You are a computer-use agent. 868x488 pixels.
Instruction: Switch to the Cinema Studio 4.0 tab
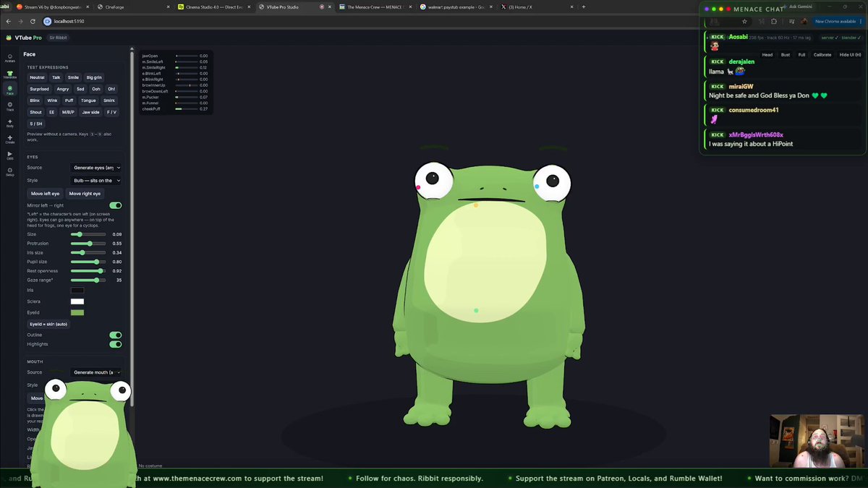216,7
